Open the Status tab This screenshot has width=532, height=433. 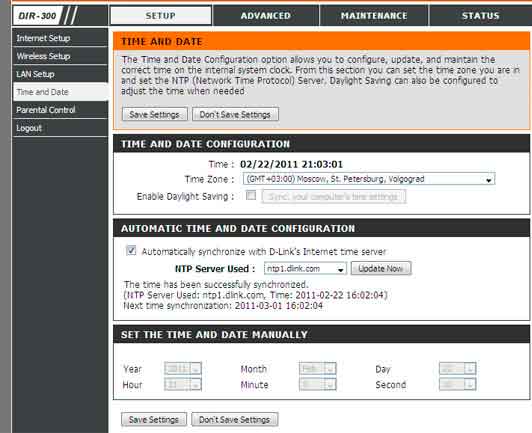click(480, 16)
